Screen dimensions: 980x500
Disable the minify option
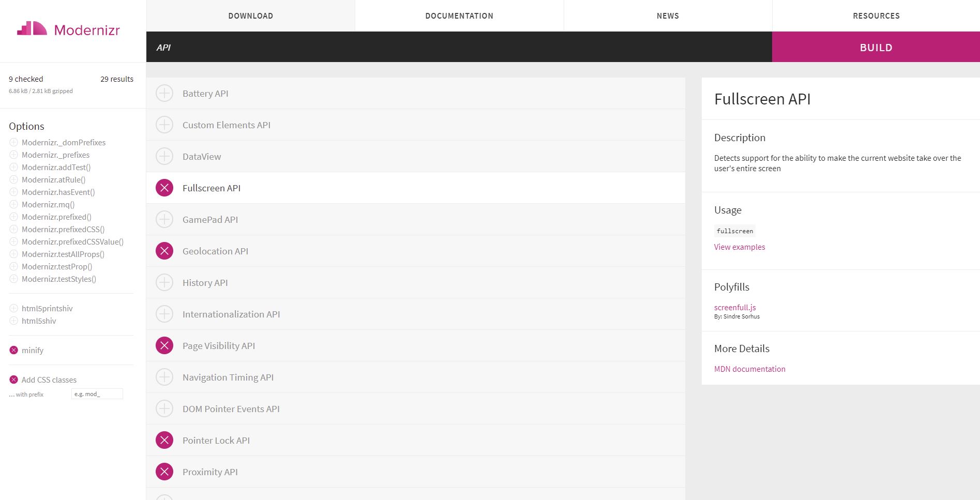pyautogui.click(x=13, y=350)
